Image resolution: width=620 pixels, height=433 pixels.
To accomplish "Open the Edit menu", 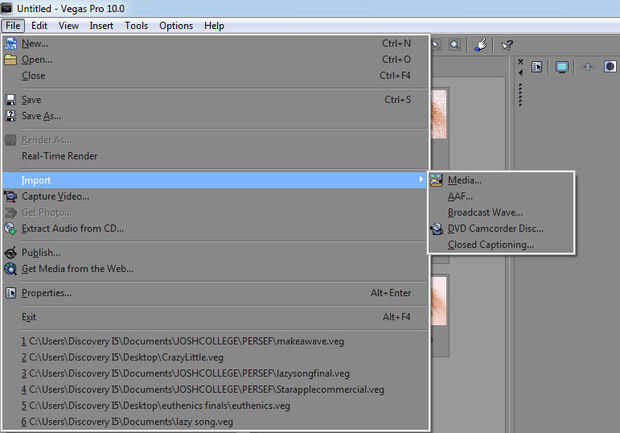I will pyautogui.click(x=39, y=26).
